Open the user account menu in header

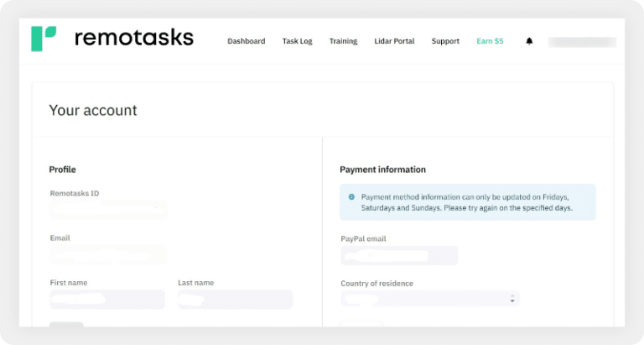pos(582,42)
